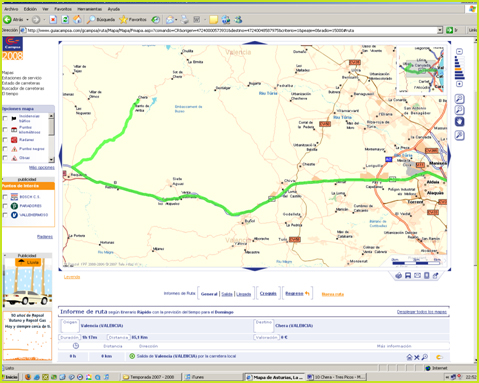The height and width of the screenshot is (383, 479).
Task: Open the browser Home page icon
Action: (x=77, y=20)
